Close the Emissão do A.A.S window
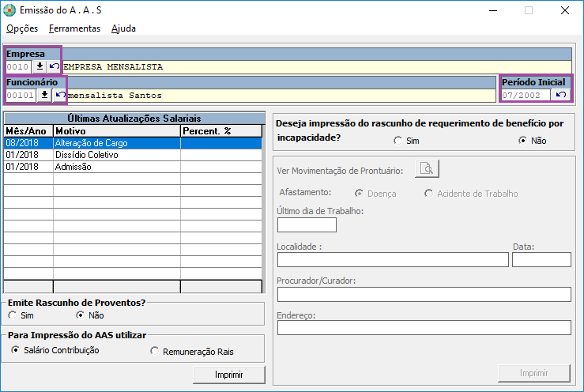 [565, 10]
